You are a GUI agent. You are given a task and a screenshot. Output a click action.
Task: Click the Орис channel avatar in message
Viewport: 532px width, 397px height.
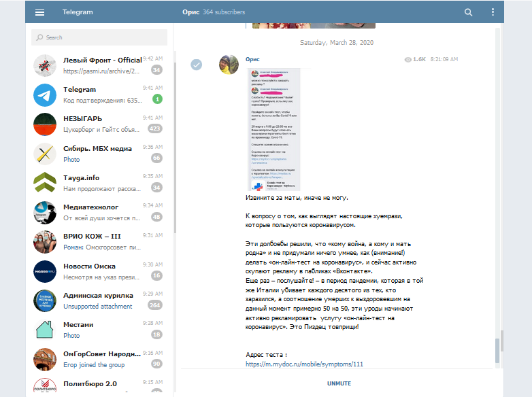[228, 65]
